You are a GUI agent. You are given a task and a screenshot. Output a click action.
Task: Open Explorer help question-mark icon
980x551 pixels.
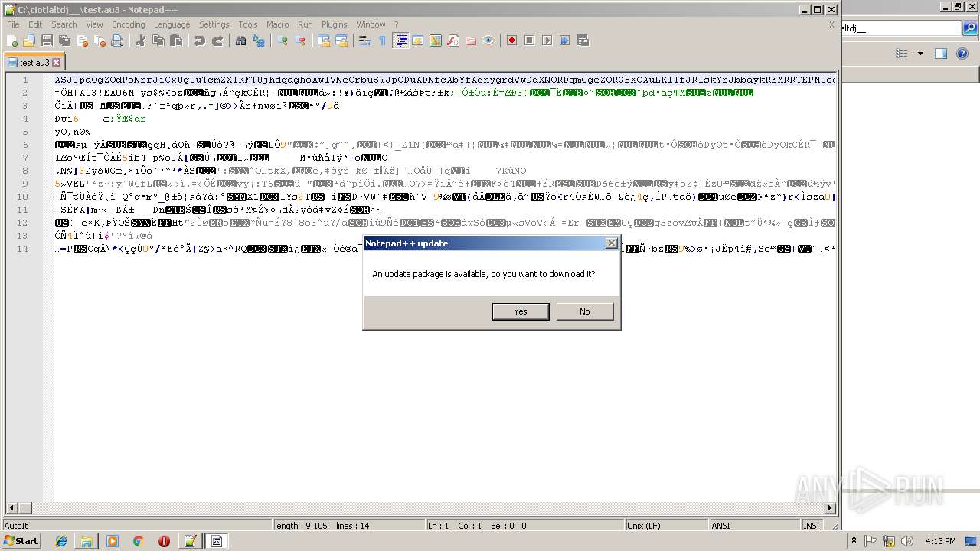coord(963,54)
